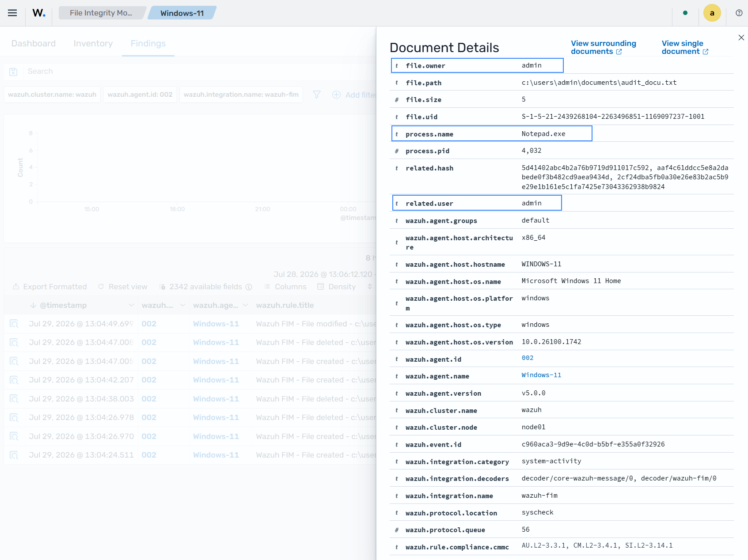Select the wazuh.agent.version v5.0.0 value
The height and width of the screenshot is (560, 748).
tap(533, 393)
